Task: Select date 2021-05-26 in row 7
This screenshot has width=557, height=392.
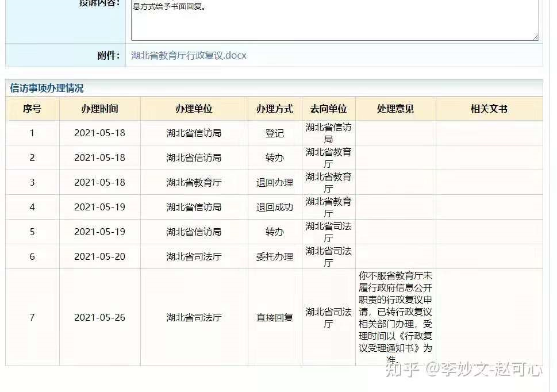Action: click(100, 317)
